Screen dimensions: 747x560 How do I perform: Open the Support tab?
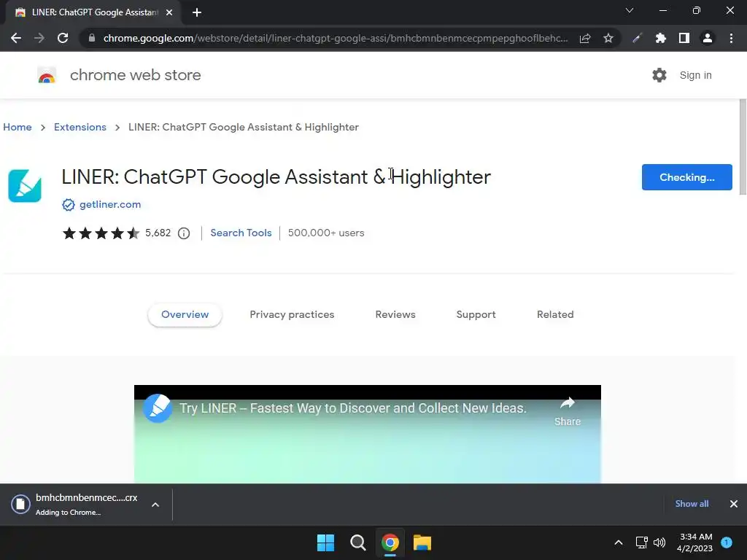[476, 315]
